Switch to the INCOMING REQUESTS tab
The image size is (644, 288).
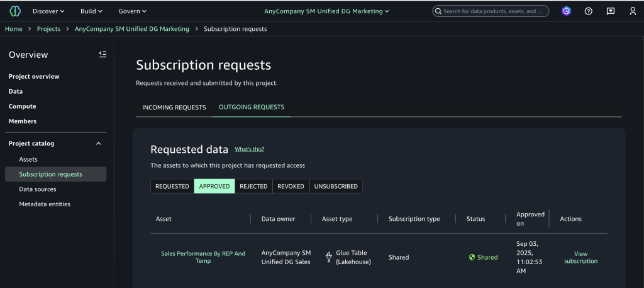coord(174,108)
